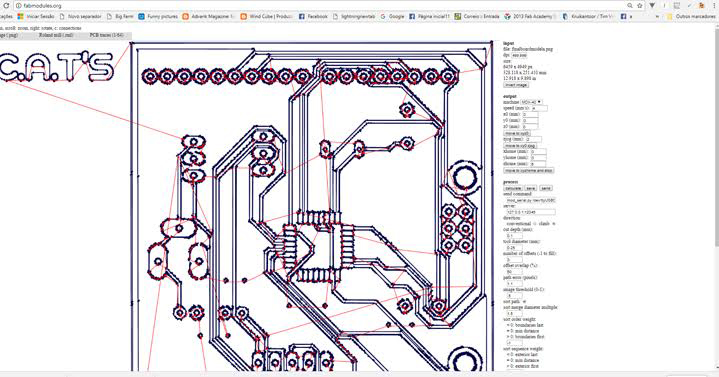Open the 'Novo separador' bookmark

pyautogui.click(x=80, y=16)
